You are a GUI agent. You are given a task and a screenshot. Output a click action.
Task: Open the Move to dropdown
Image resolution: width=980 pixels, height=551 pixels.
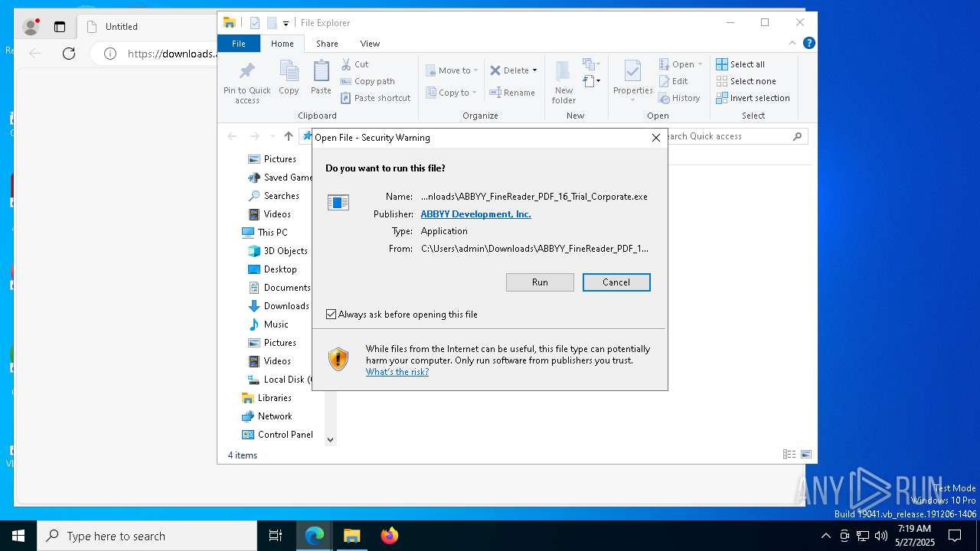452,70
